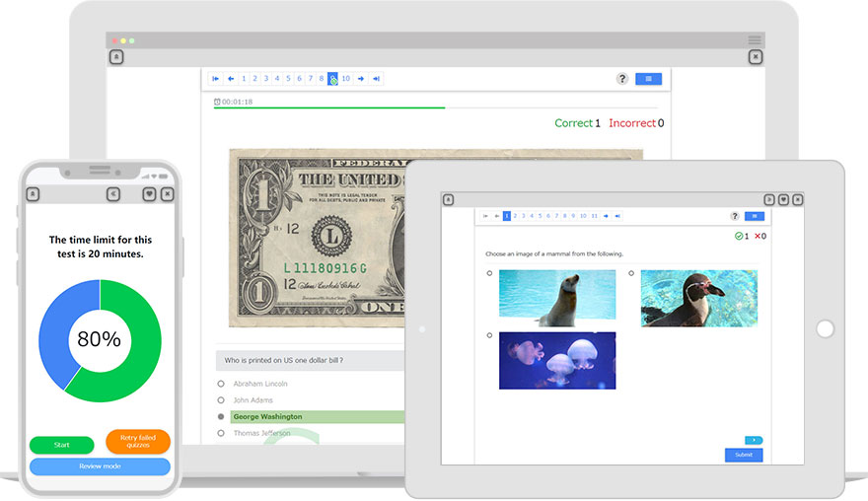Select the jellyfish image radio option
The height and width of the screenshot is (501, 868).
point(489,335)
